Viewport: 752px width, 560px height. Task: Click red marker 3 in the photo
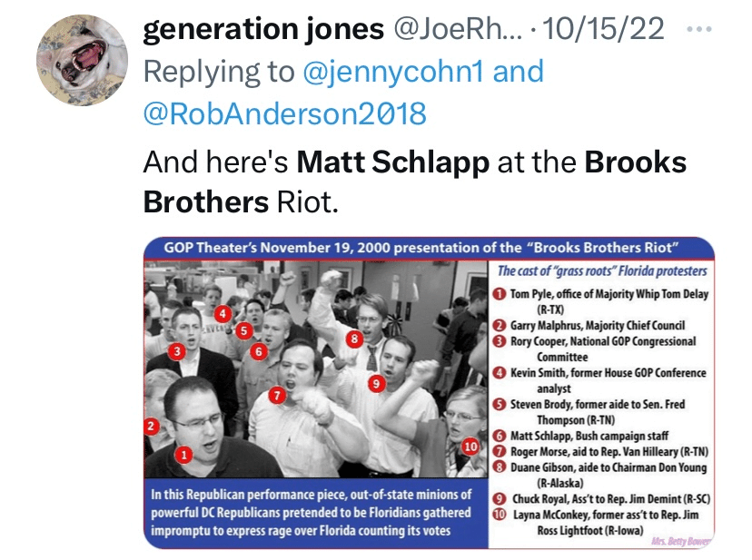coord(178,349)
